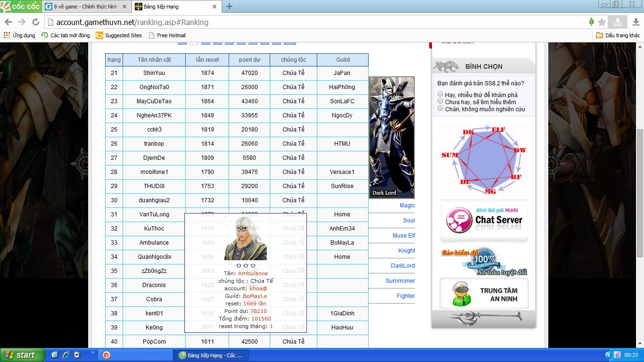The height and width of the screenshot is (362, 644).
Task: Switch to the "8 về game" tab
Action: pyautogui.click(x=86, y=7)
